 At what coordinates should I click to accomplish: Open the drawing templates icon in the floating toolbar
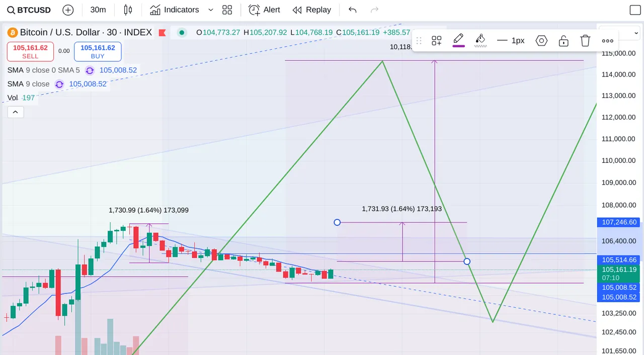(436, 41)
